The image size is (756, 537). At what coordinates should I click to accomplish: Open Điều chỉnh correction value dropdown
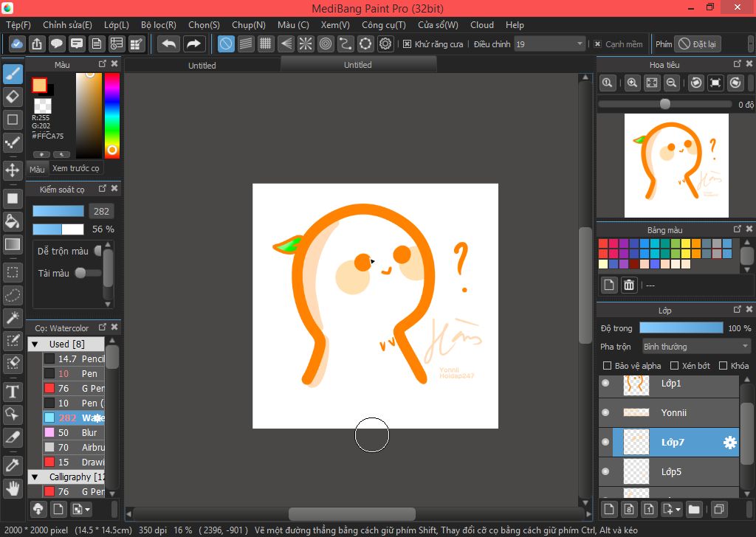pyautogui.click(x=549, y=44)
